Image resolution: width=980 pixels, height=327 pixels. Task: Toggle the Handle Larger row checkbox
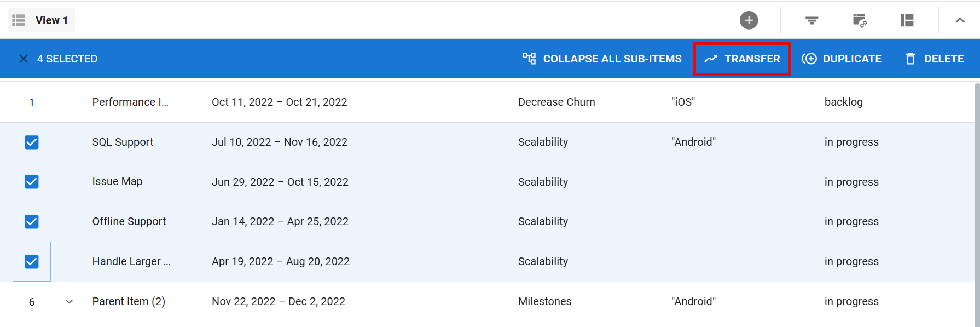[x=32, y=262]
